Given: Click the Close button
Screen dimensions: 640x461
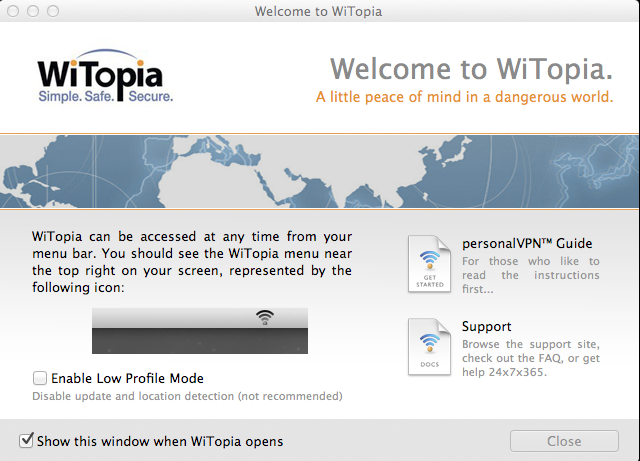Looking at the screenshot, I should click(564, 441).
